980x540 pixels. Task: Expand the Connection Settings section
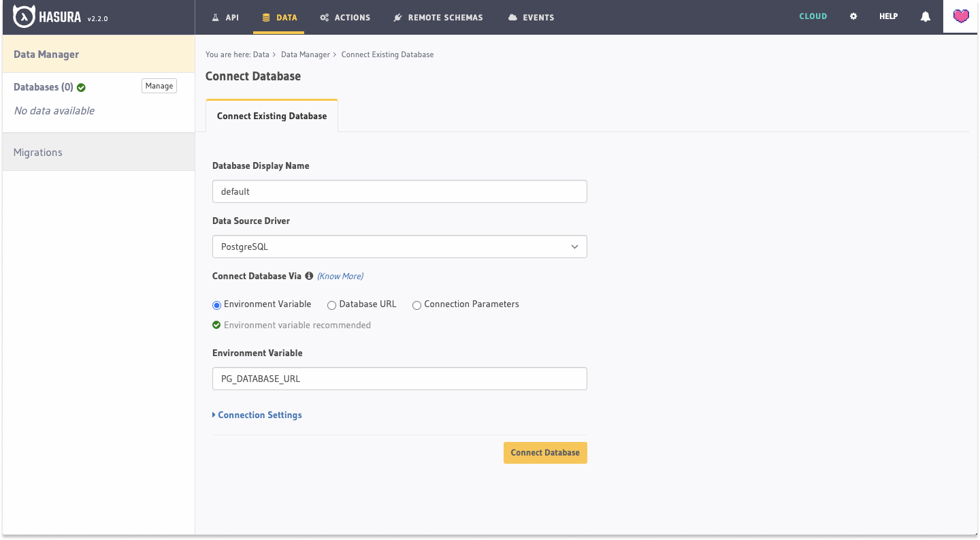point(259,415)
